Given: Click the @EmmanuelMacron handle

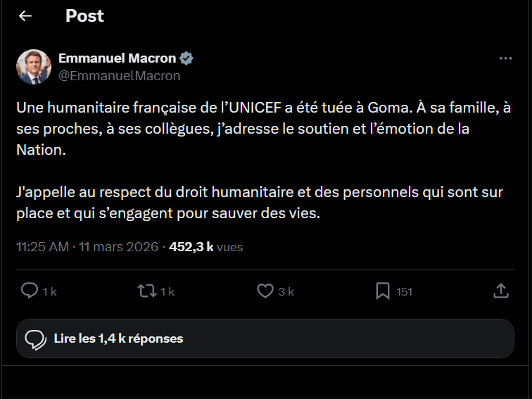Looking at the screenshot, I should click(119, 75).
